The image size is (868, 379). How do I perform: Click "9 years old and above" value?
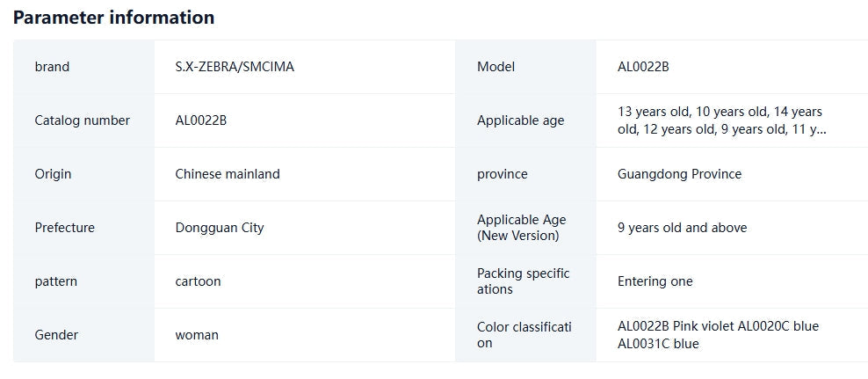coord(682,228)
